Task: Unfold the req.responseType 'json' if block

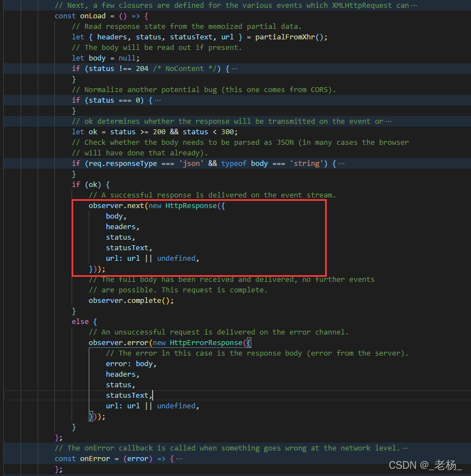Action: tap(341, 164)
